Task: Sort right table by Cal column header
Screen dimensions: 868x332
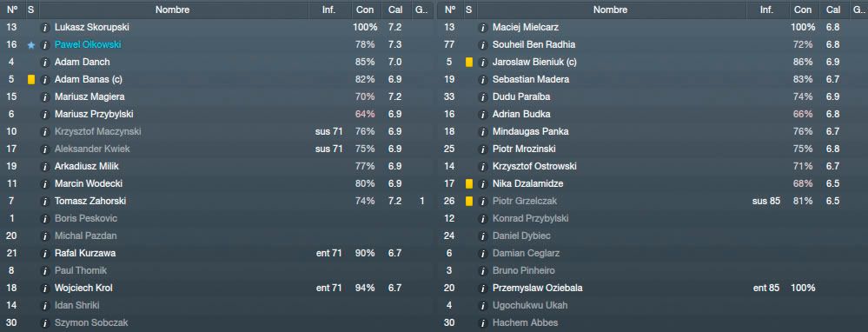Action: point(833,10)
